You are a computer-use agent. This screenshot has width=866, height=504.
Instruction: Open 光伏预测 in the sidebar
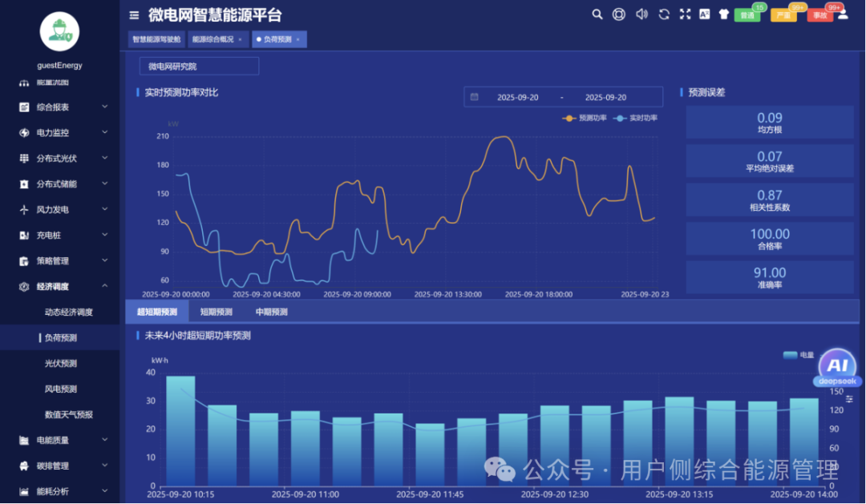point(61,364)
